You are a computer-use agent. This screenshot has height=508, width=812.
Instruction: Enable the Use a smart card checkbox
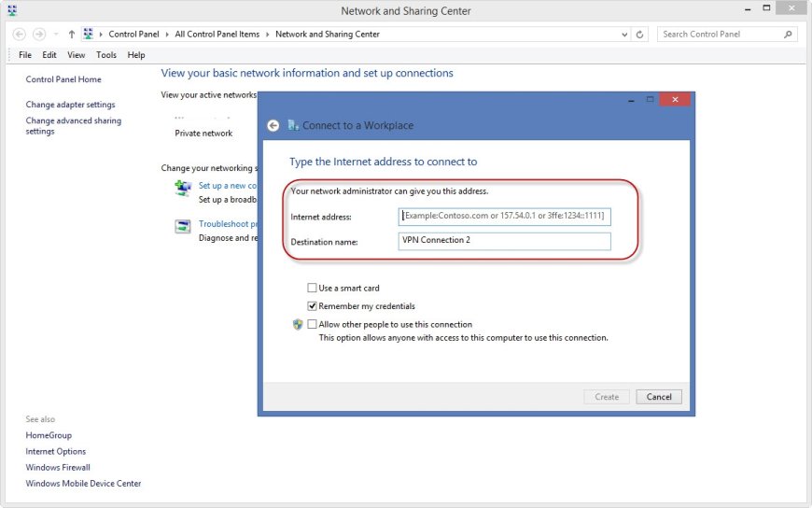click(312, 288)
